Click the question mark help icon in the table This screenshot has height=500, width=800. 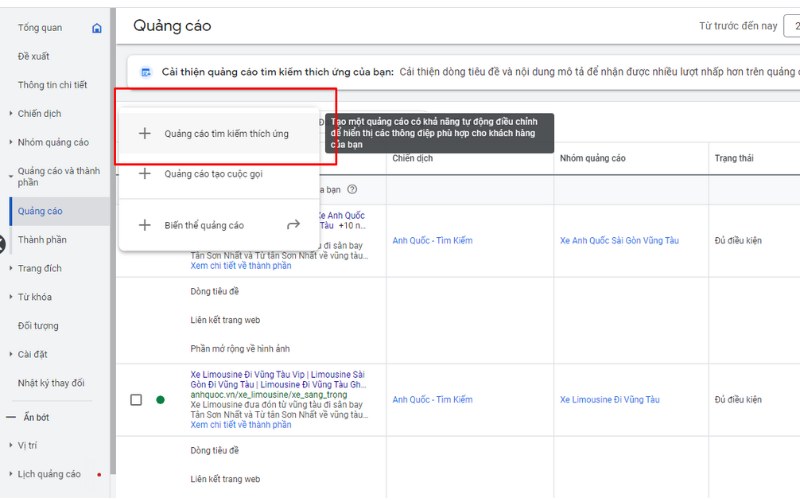point(351,189)
